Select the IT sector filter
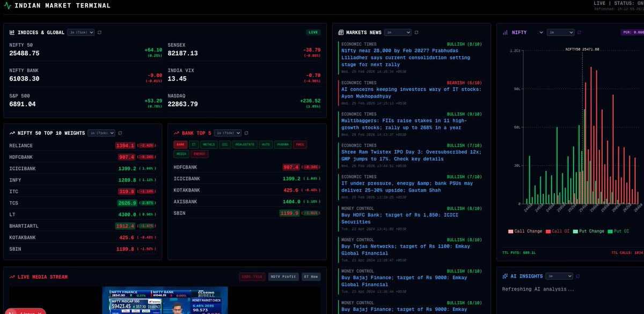This screenshot has width=644, height=314. point(194,144)
